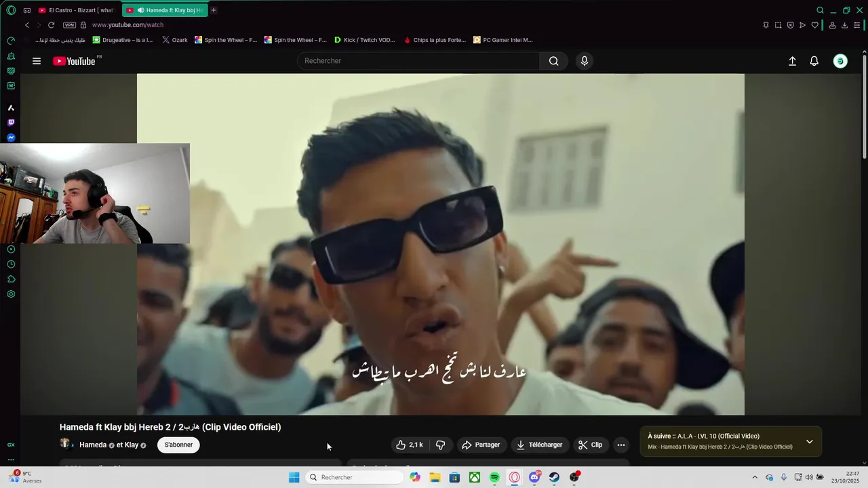Submit search with the magnifier button
Screen dimensions: 868x488
pos(554,61)
